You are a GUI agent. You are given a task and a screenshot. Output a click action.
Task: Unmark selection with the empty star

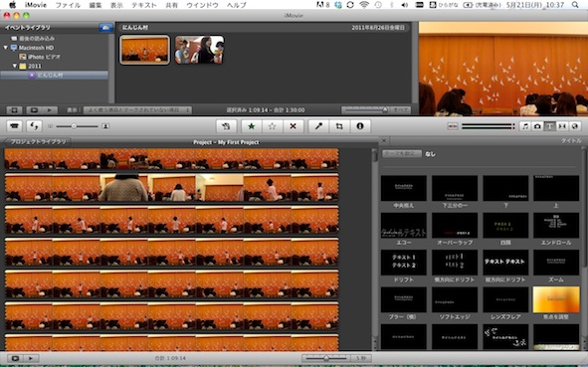pos(273,126)
